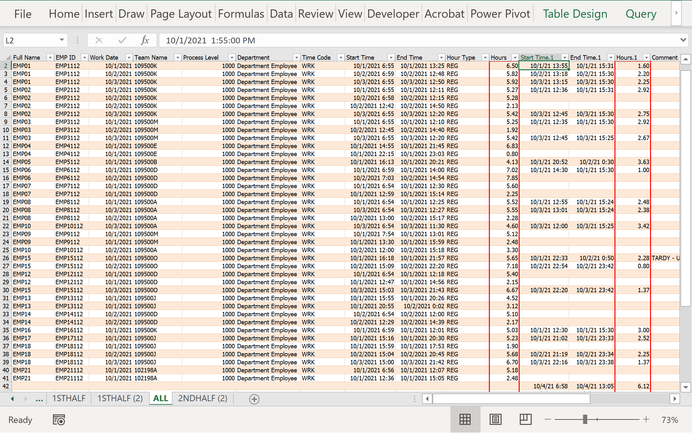This screenshot has height=433, width=692.
Task: Open the Team Name filter dropdown
Action: pos(177,57)
